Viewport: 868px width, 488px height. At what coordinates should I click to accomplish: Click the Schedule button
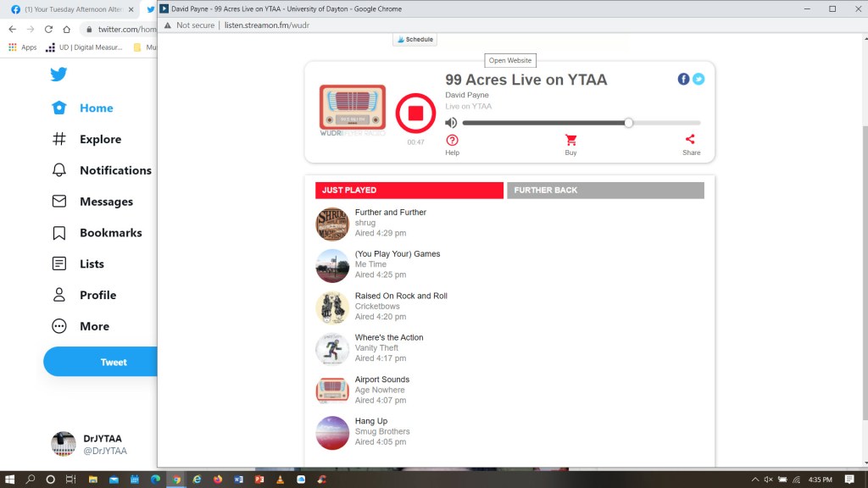[415, 40]
